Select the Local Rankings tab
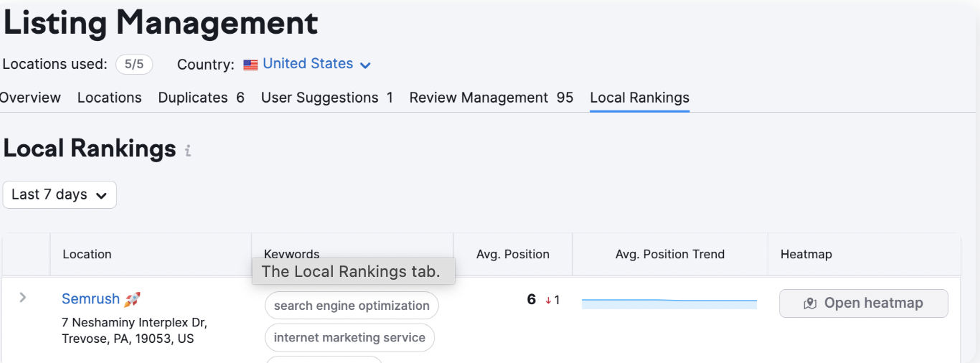Image resolution: width=980 pixels, height=363 pixels. coord(640,98)
